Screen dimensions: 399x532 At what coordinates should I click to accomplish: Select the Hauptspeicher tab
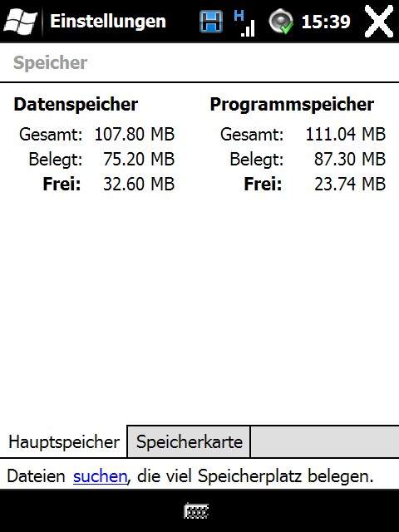(x=63, y=441)
